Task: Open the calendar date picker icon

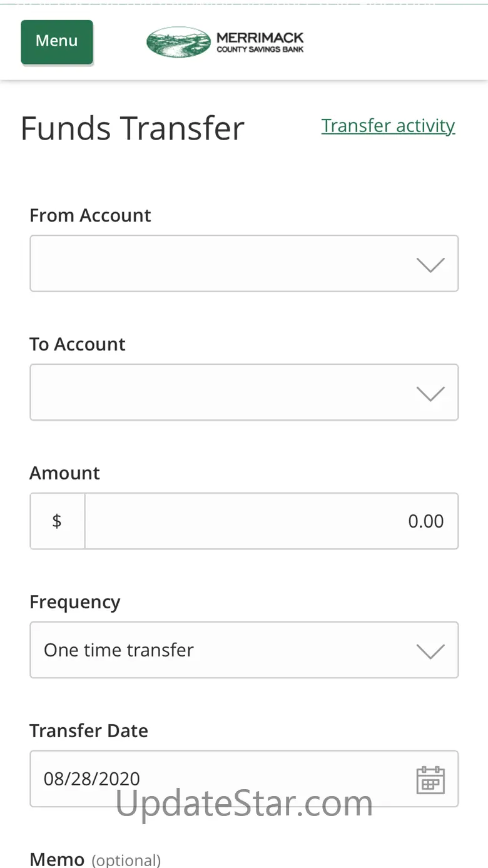Action: click(x=430, y=780)
